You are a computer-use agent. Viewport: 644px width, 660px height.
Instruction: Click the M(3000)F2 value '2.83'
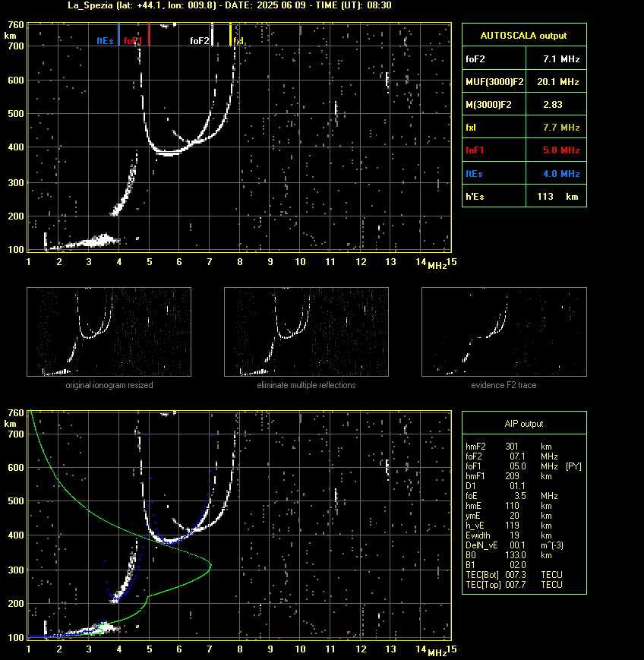553,104
